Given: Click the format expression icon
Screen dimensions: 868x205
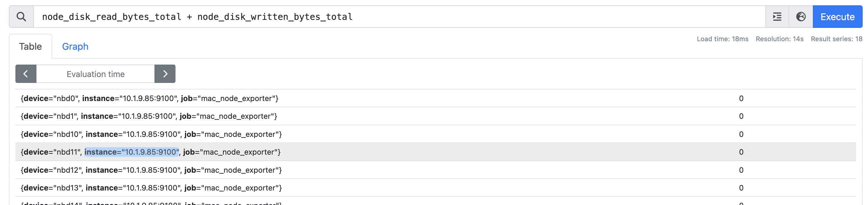Looking at the screenshot, I should point(777,17).
